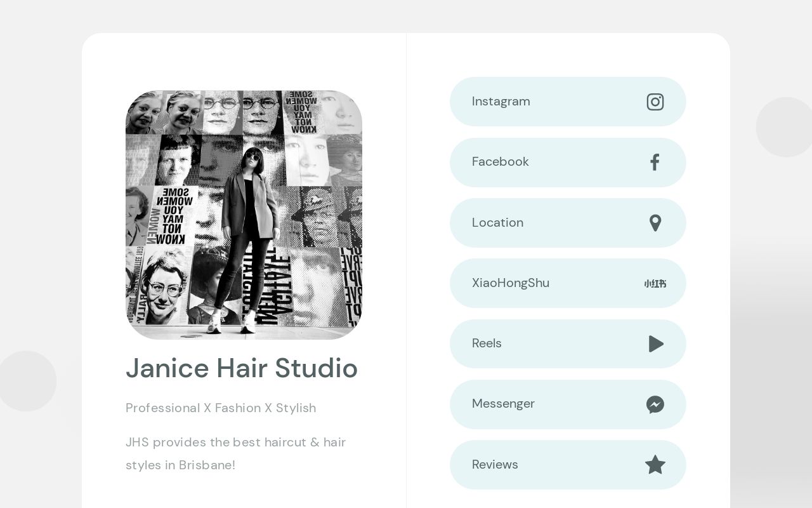Click the Reels play triangle icon

pos(656,344)
